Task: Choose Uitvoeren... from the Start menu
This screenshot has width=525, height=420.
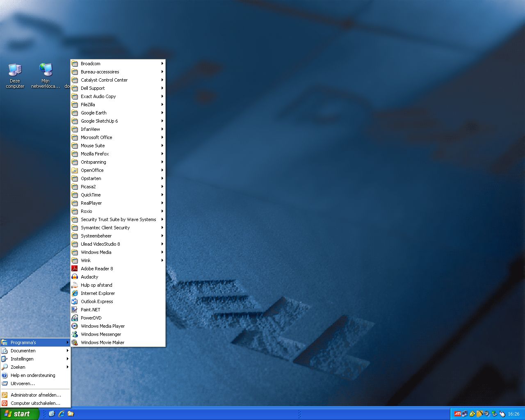Action: [x=35, y=383]
